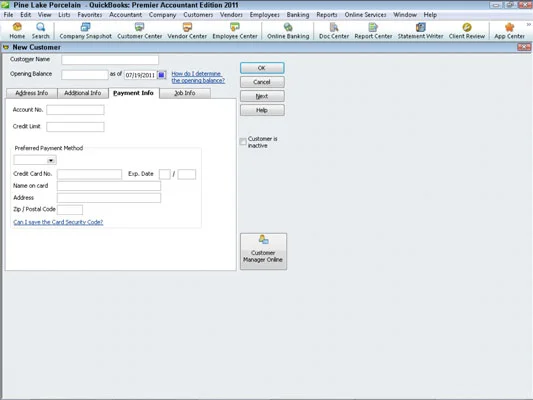Open the Online Services menu

(365, 15)
